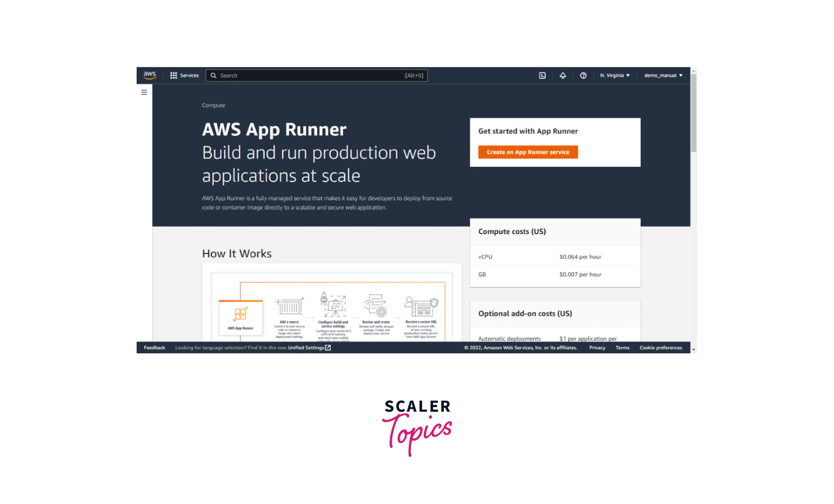Viewport: 834px width, 504px height.
Task: Click the AWS logo home icon
Action: point(149,75)
